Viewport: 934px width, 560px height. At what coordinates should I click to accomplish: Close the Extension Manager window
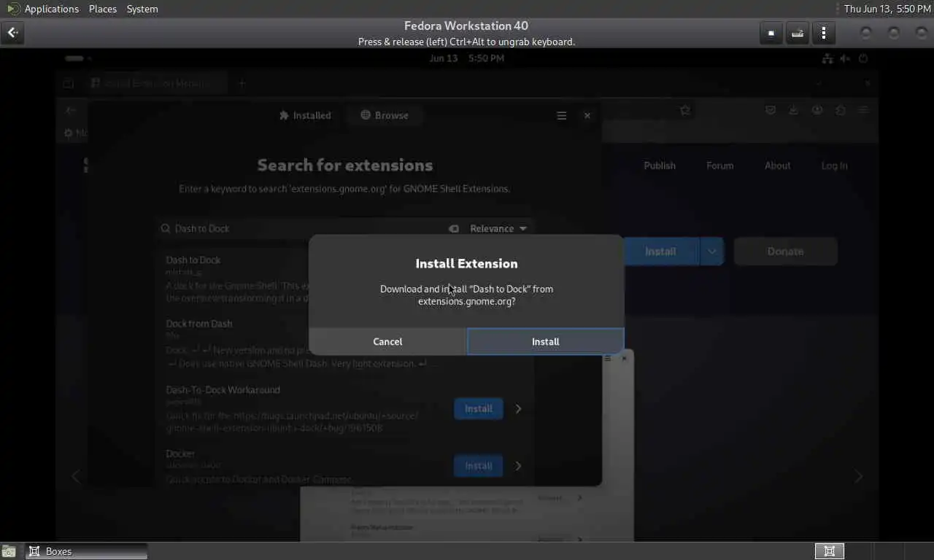point(587,115)
